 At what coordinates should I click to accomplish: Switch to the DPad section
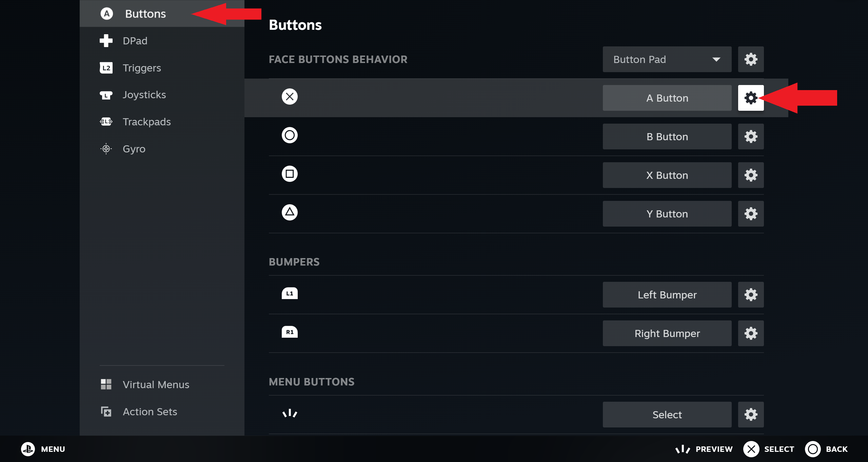[x=135, y=41]
